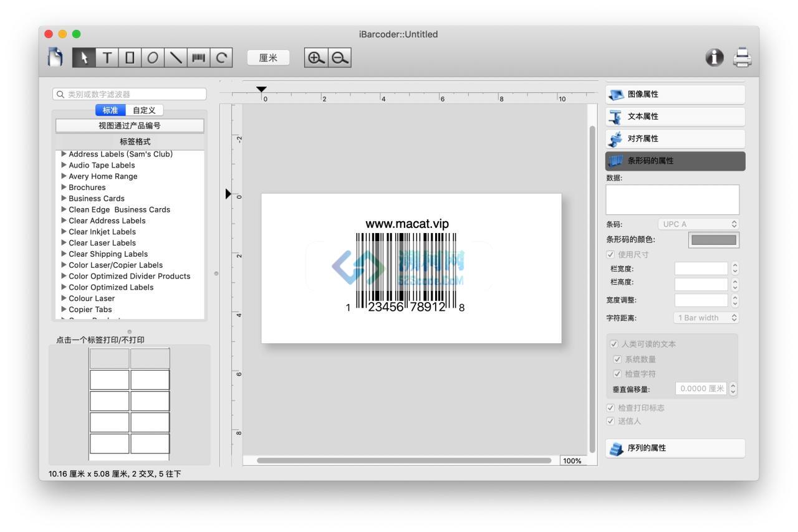The width and height of the screenshot is (798, 532).
Task: Zoom in with the magnifier plus
Action: [x=316, y=58]
